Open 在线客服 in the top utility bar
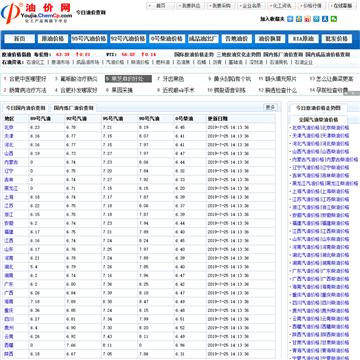Viewport: 360px width, 360px height. 342,6
